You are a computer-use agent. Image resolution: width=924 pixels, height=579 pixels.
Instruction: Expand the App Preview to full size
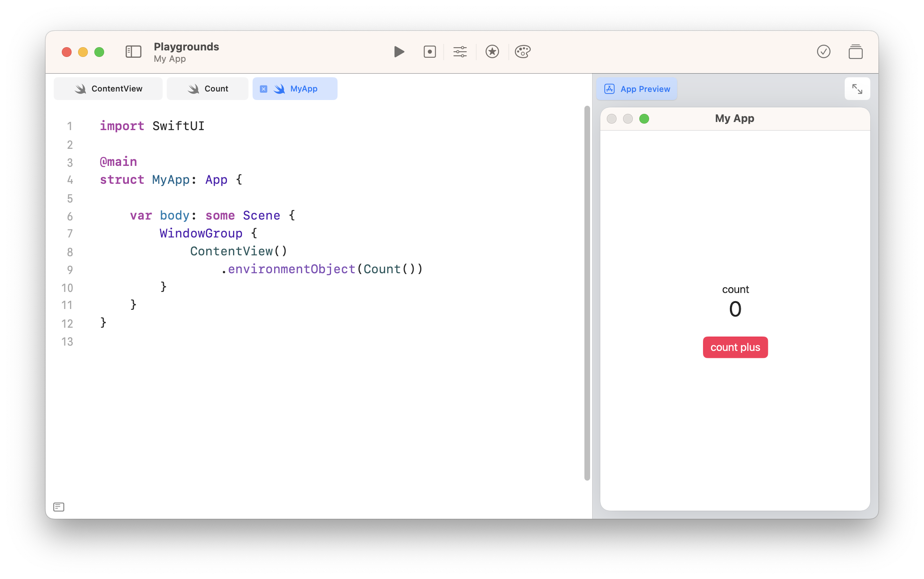(x=857, y=89)
